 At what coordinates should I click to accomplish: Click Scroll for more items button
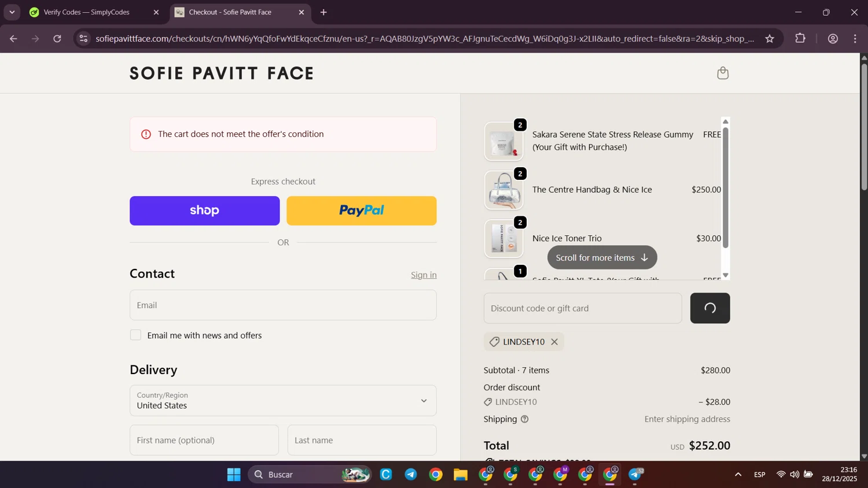pos(602,257)
